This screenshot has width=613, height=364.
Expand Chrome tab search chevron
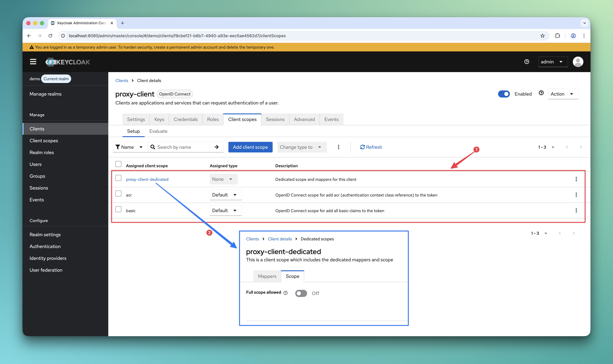(x=584, y=23)
